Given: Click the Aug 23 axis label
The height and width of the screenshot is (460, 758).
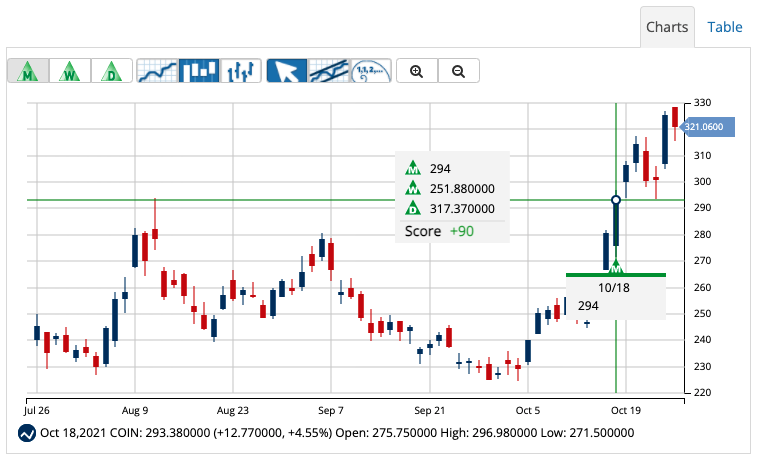Looking at the screenshot, I should point(233,411).
